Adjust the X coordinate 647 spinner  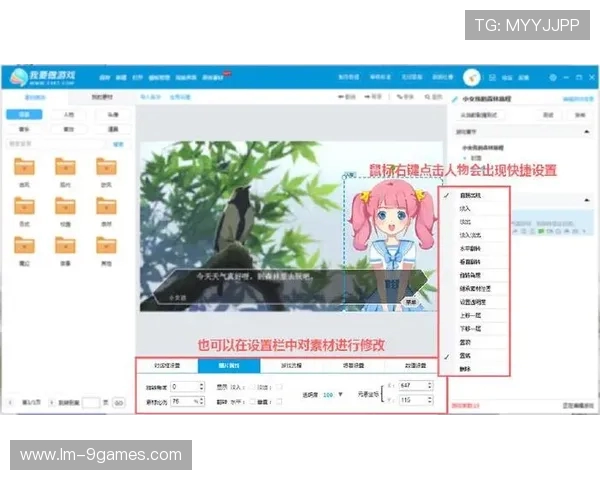(430, 385)
